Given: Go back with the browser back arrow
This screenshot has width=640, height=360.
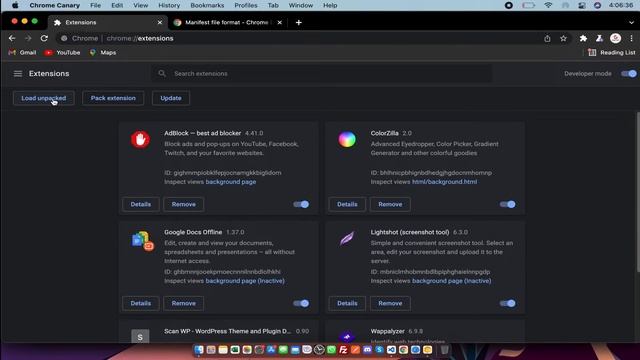Looking at the screenshot, I should click(x=12, y=38).
